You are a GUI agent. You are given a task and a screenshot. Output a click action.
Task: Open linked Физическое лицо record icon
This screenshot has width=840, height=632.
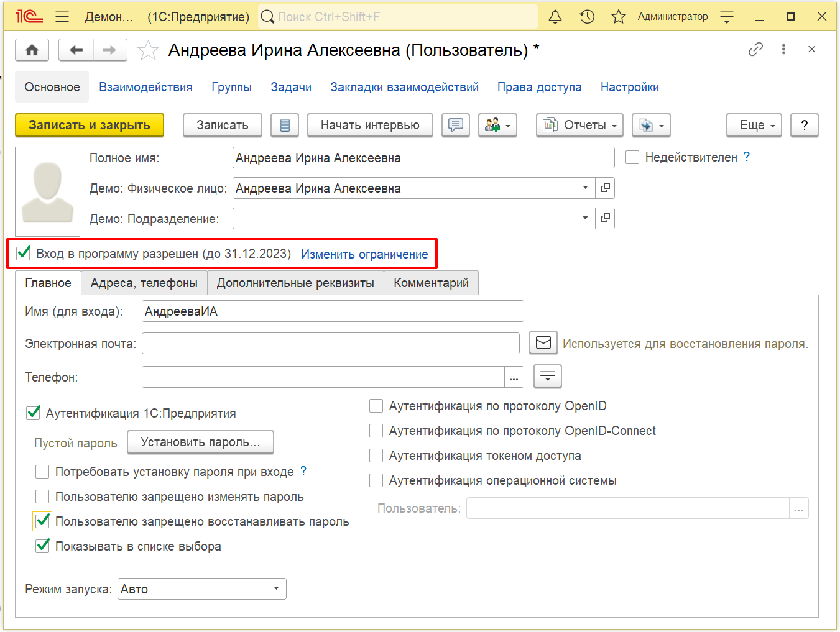(605, 188)
